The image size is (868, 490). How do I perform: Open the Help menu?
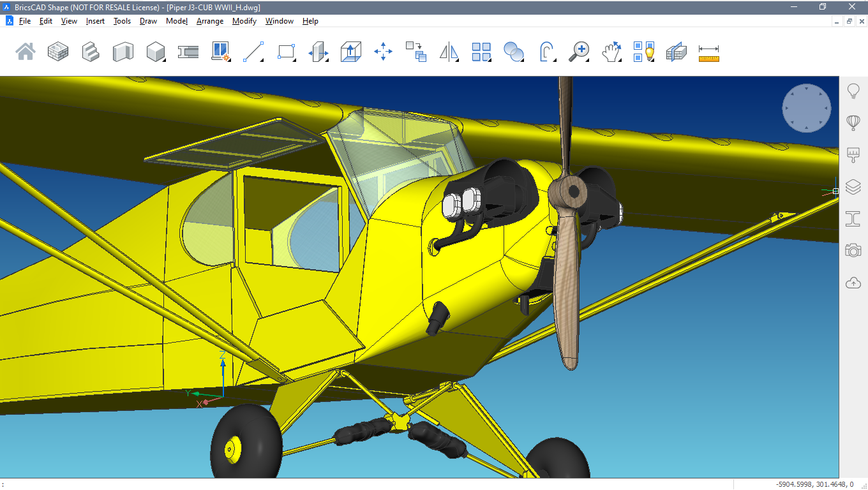pyautogui.click(x=310, y=21)
